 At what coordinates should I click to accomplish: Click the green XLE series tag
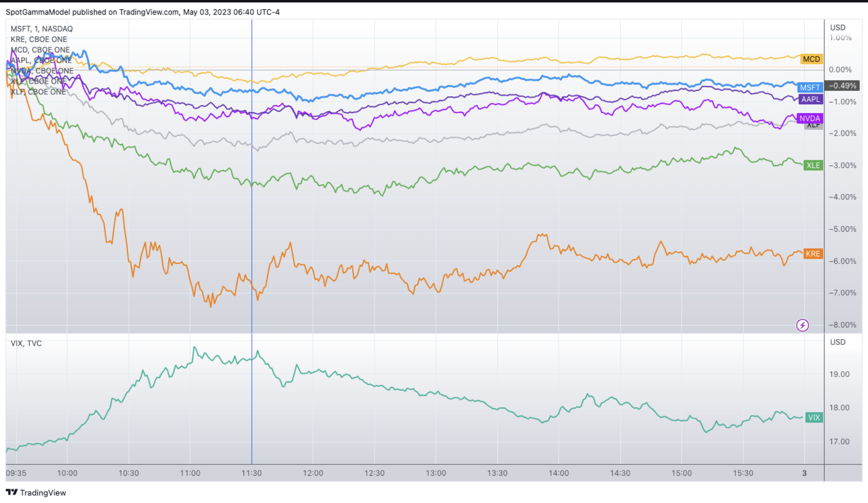[813, 165]
